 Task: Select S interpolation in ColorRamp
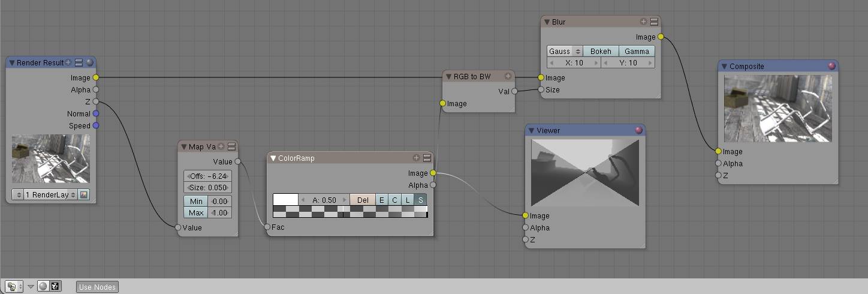pyautogui.click(x=421, y=199)
